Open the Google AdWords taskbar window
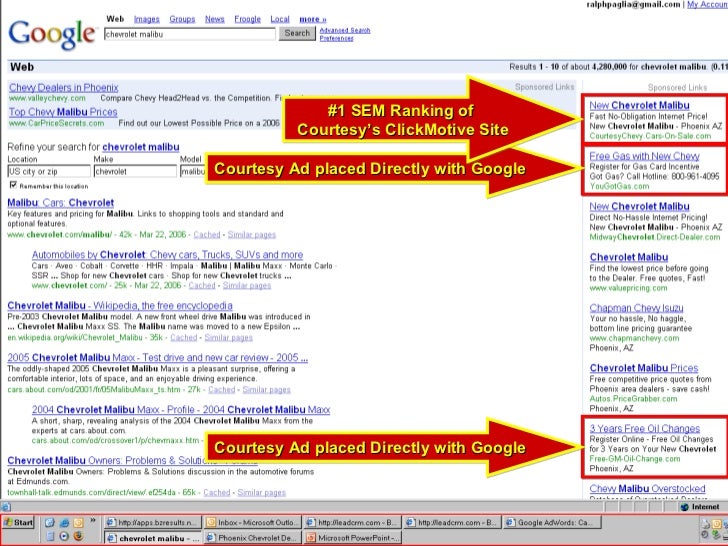728x546 pixels. 553,522
